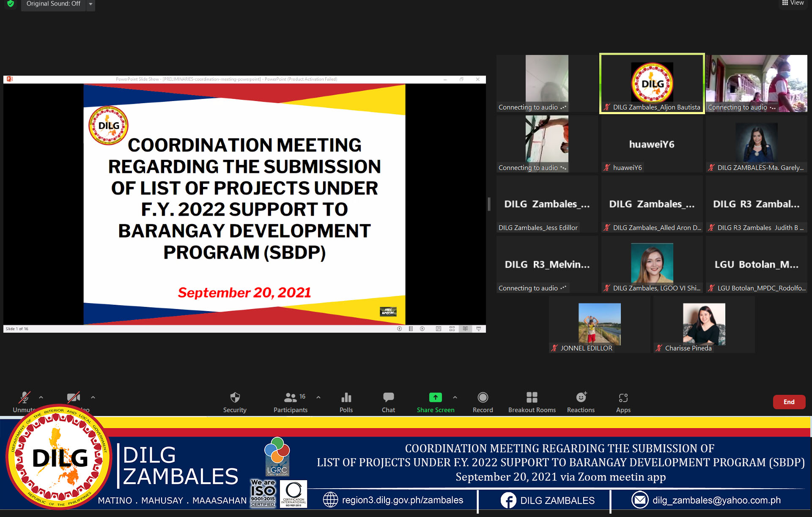Click the green Share Screen icon

[435, 397]
